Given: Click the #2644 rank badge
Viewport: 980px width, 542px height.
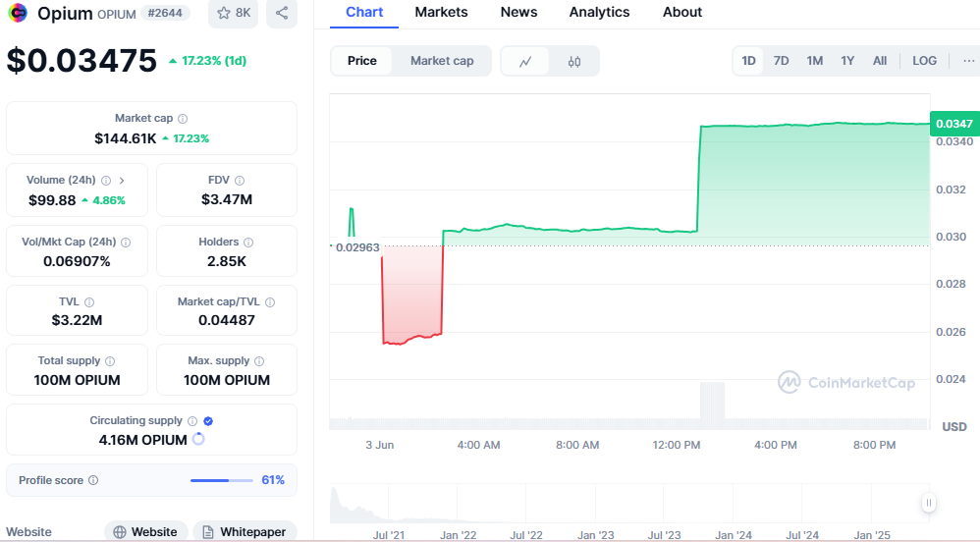Looking at the screenshot, I should coord(165,13).
